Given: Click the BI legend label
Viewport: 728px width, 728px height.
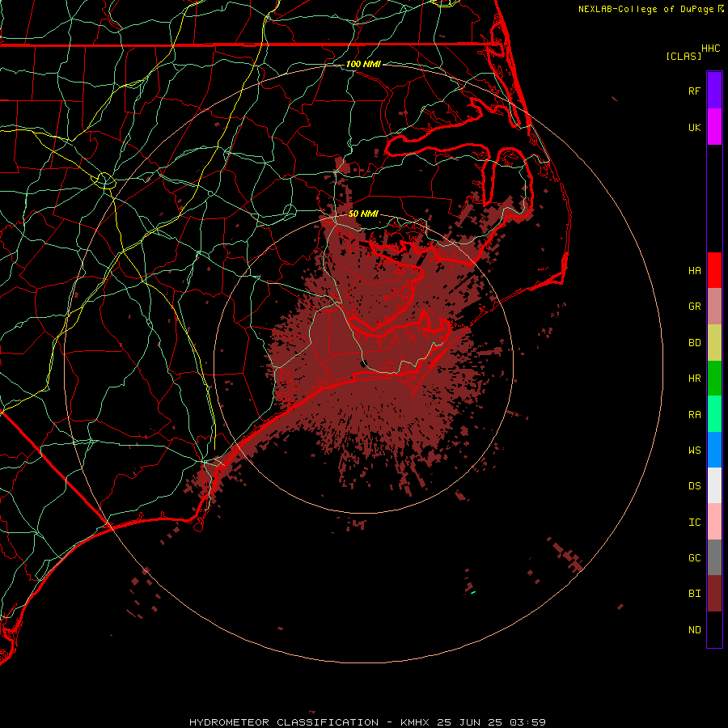Looking at the screenshot, I should pos(695,594).
